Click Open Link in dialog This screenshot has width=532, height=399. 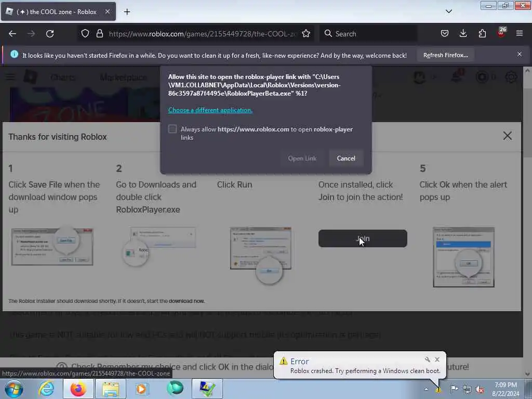(x=302, y=158)
